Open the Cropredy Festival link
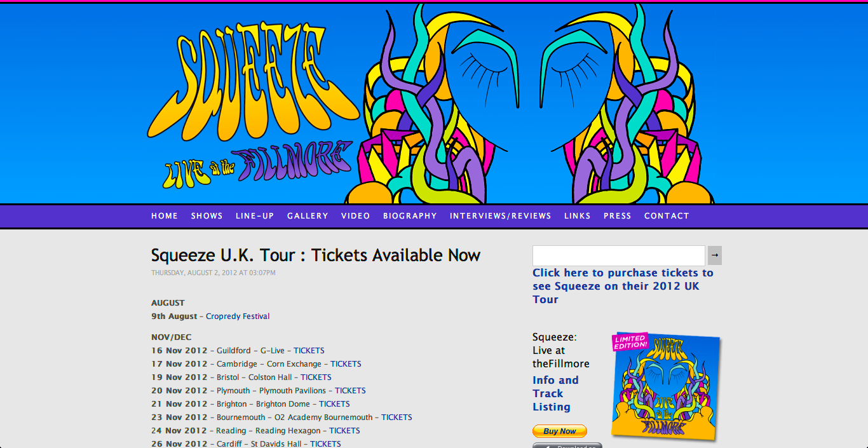The height and width of the screenshot is (448, 868). (238, 316)
